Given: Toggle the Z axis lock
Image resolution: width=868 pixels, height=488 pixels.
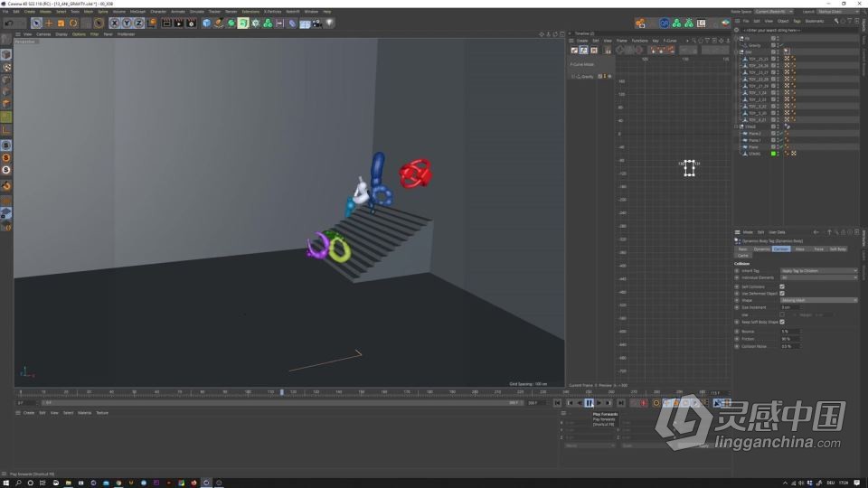Looking at the screenshot, I should click(138, 23).
